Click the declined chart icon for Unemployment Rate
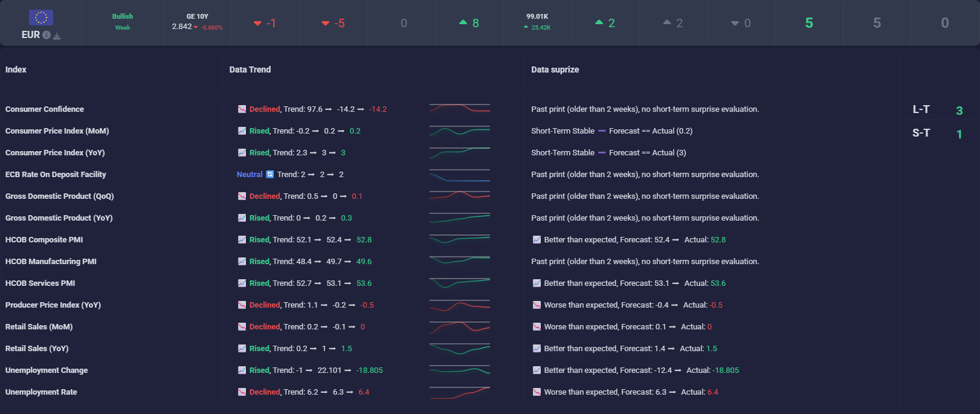The image size is (980, 414). coord(242,392)
